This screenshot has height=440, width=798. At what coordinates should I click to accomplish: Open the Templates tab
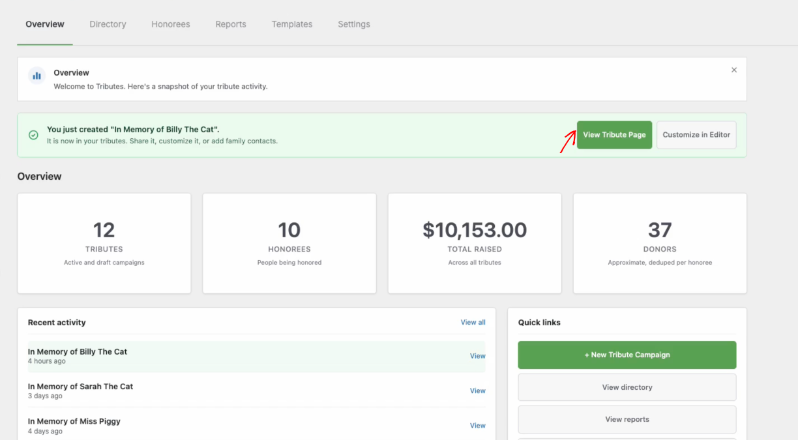click(x=292, y=24)
